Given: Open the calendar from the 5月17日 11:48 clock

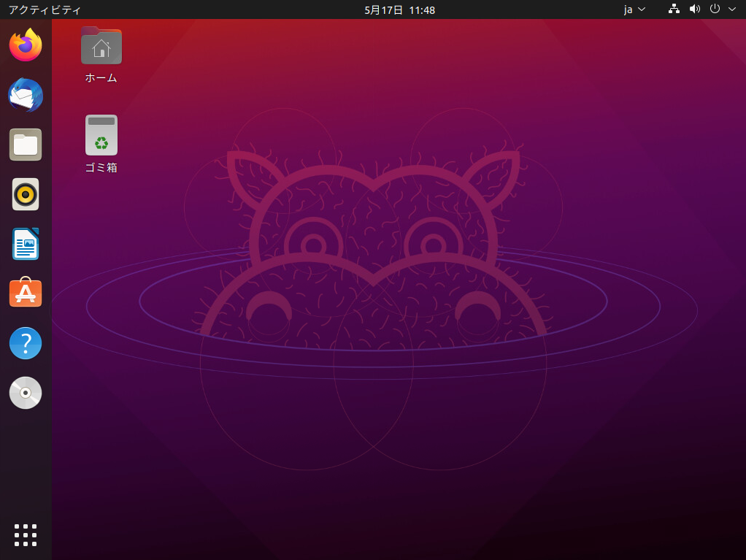Looking at the screenshot, I should tap(400, 9).
